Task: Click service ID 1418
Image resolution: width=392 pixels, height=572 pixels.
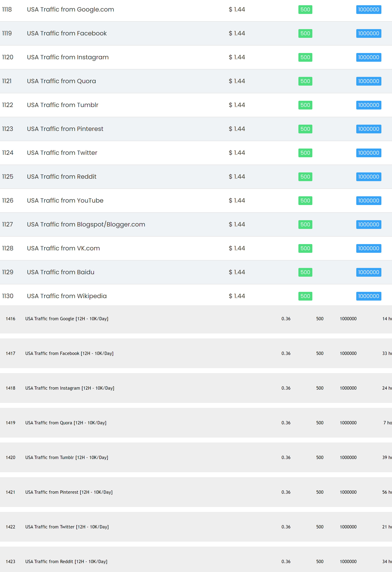Action: click(11, 388)
